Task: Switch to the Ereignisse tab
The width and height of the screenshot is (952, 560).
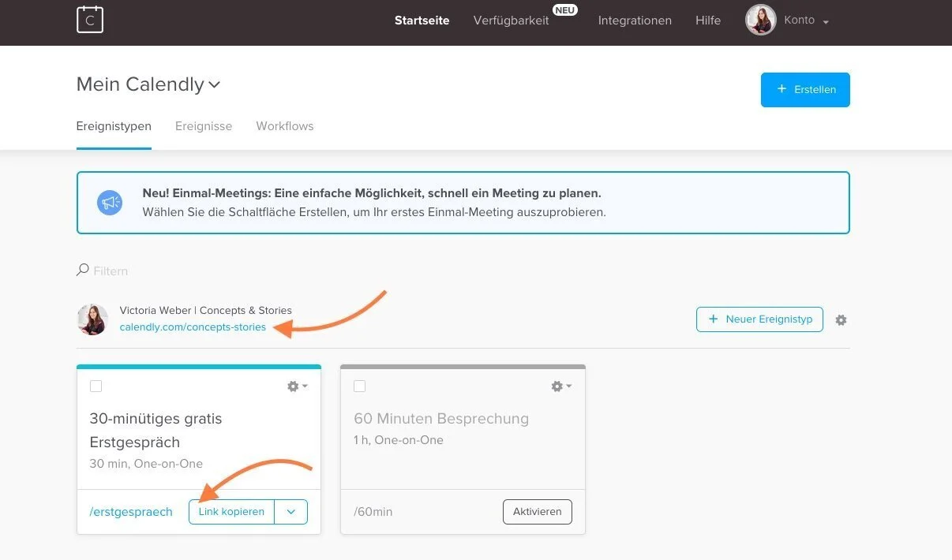Action: click(204, 126)
